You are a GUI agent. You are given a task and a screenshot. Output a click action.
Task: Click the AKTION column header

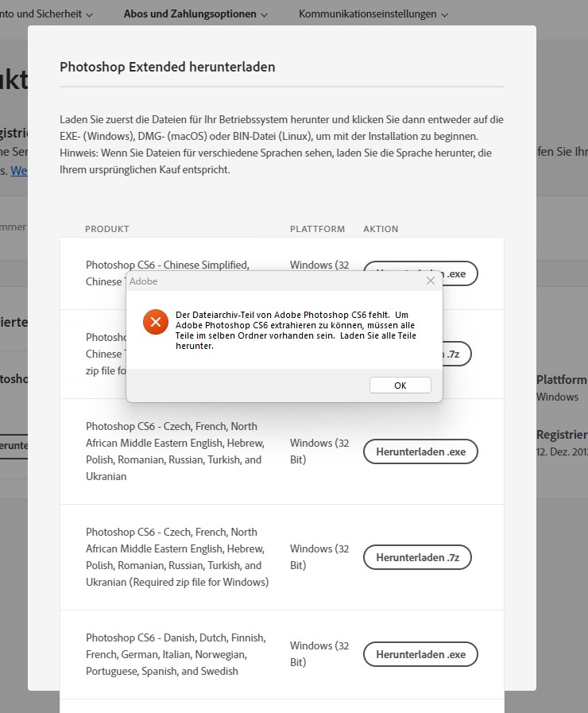click(x=381, y=229)
